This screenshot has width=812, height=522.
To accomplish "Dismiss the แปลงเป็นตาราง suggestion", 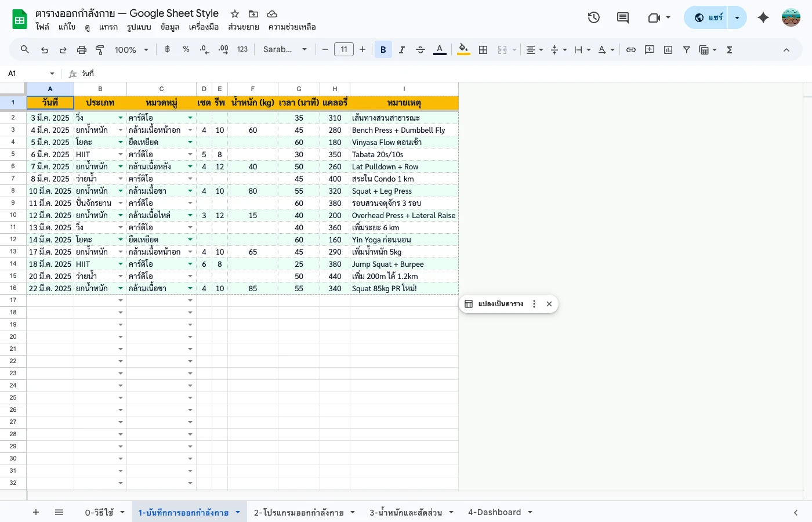I will (549, 303).
